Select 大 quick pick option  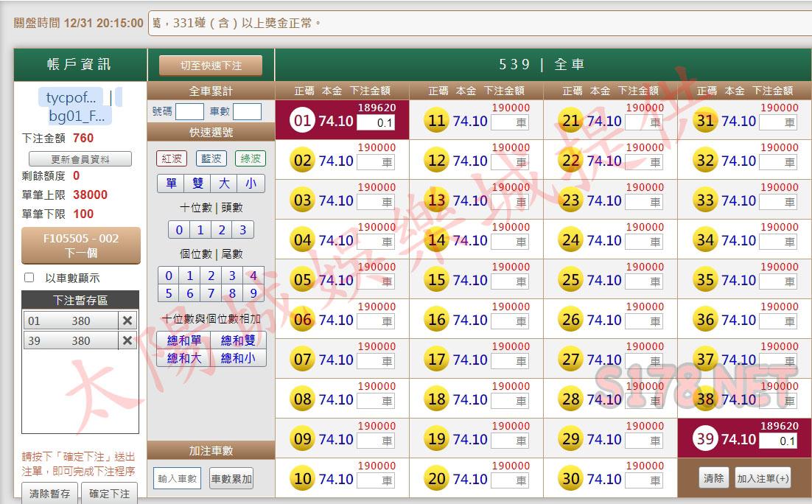pyautogui.click(x=224, y=183)
